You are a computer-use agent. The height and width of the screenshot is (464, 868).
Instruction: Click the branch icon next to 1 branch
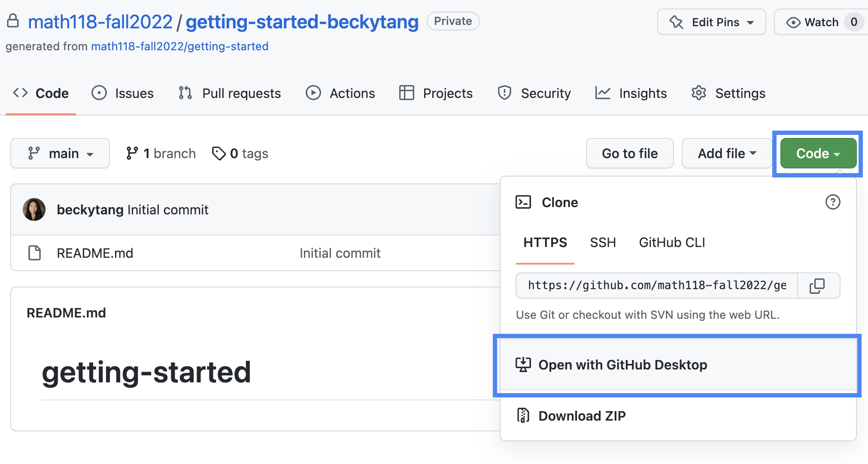click(x=132, y=153)
